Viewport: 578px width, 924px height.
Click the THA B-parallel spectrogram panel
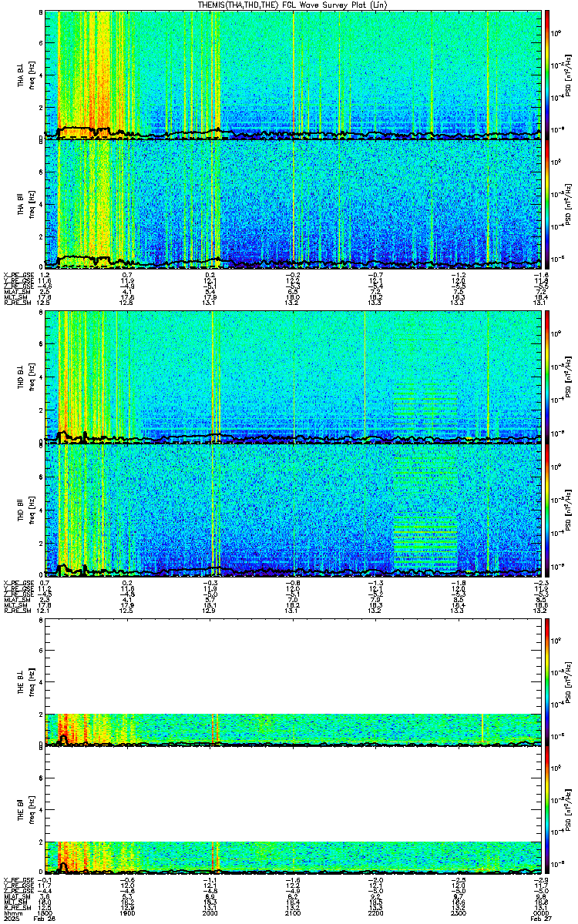click(x=293, y=204)
